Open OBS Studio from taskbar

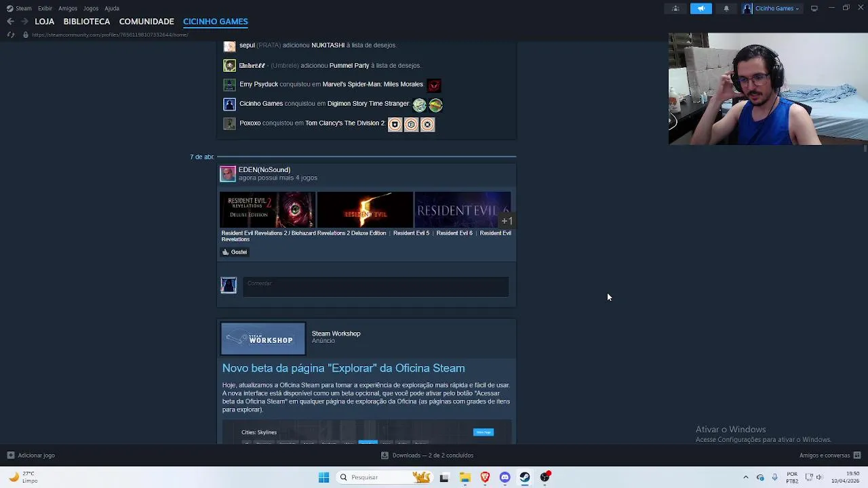545,477
